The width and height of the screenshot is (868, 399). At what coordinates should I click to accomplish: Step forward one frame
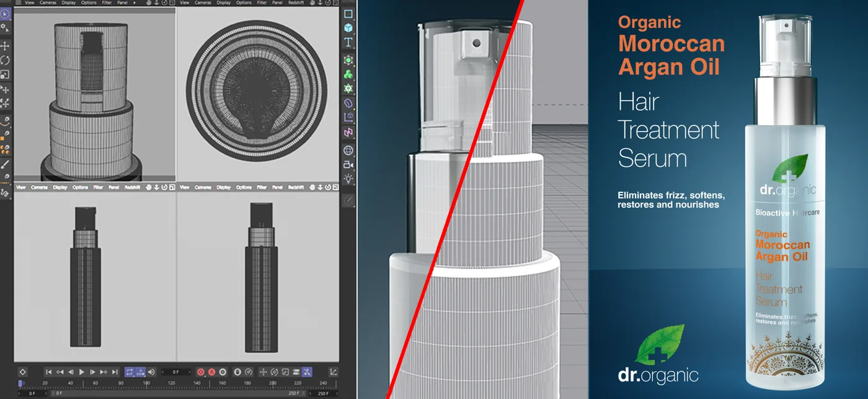click(92, 372)
